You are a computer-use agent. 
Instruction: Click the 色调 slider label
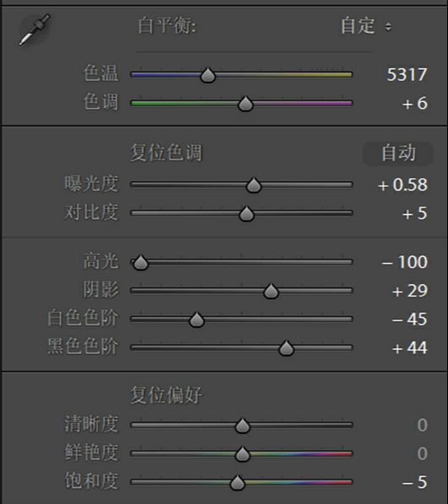tap(100, 102)
